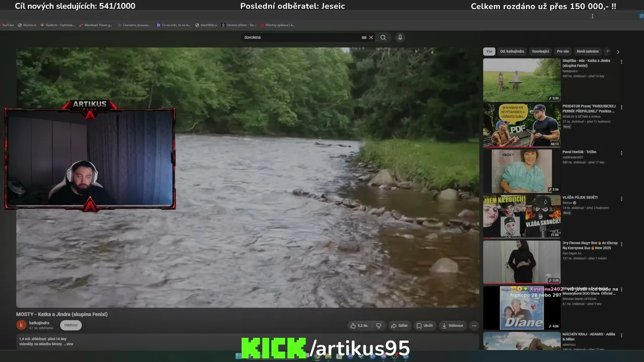Image resolution: width=644 pixels, height=362 pixels.
Task: Select the "Pro vás" filter chip
Action: (x=563, y=51)
